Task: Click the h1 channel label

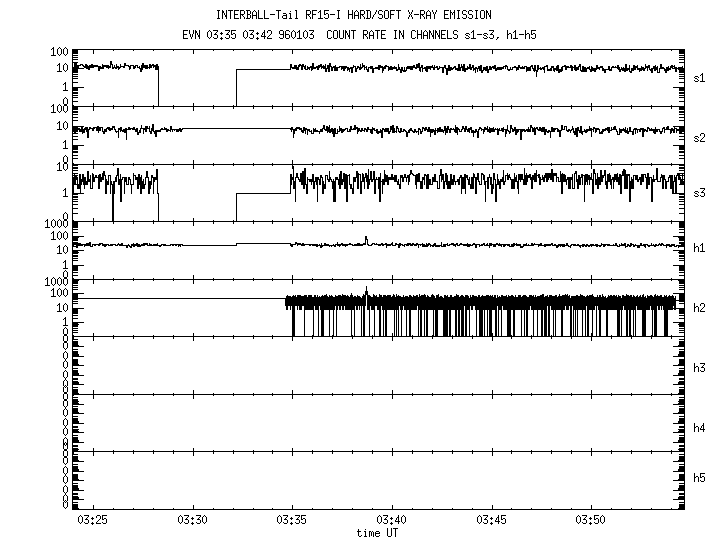Action: point(699,248)
